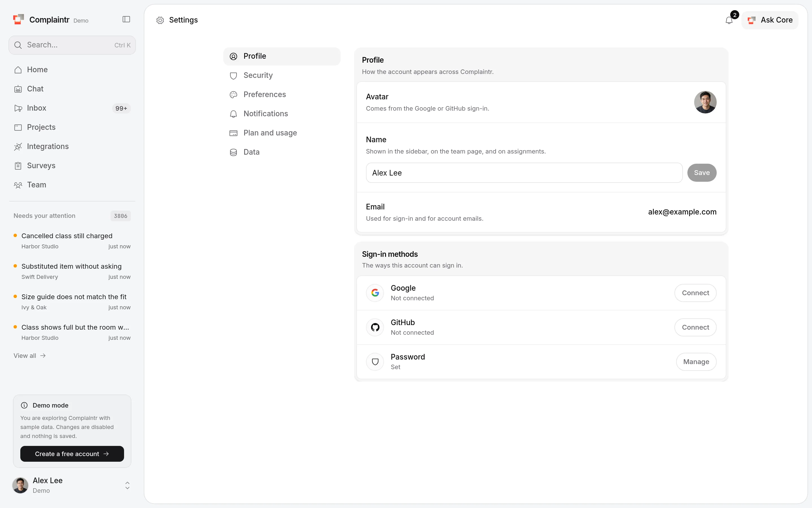812x508 pixels.
Task: Click the Google logo icon
Action: [375, 293]
